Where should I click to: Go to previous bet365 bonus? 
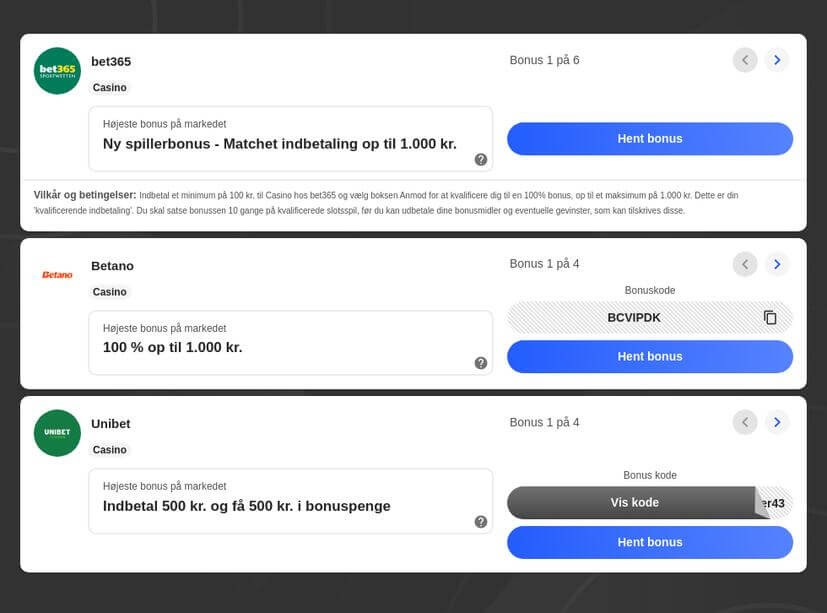pyautogui.click(x=745, y=60)
